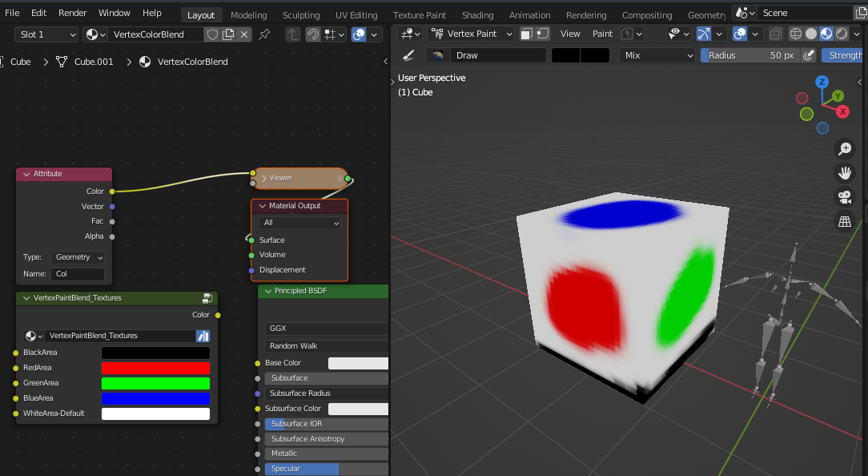Click the RedArea color swatch
This screenshot has height=476, width=868.
tap(155, 368)
